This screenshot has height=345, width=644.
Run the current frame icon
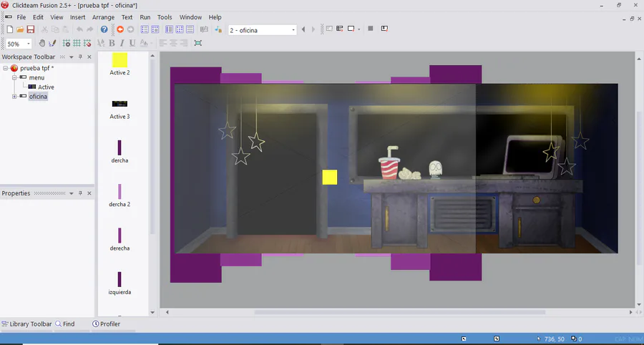pos(351,29)
